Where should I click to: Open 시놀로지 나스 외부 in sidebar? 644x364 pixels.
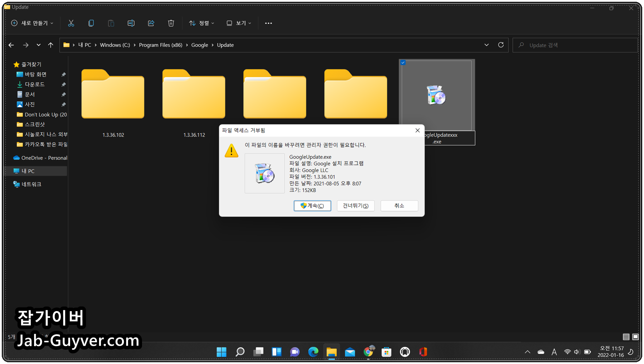pyautogui.click(x=42, y=134)
